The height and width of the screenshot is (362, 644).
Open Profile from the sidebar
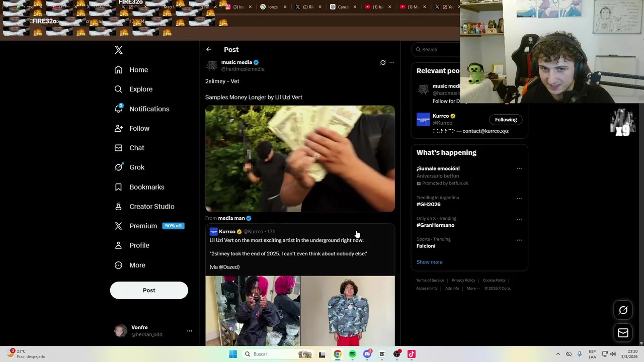132,245
